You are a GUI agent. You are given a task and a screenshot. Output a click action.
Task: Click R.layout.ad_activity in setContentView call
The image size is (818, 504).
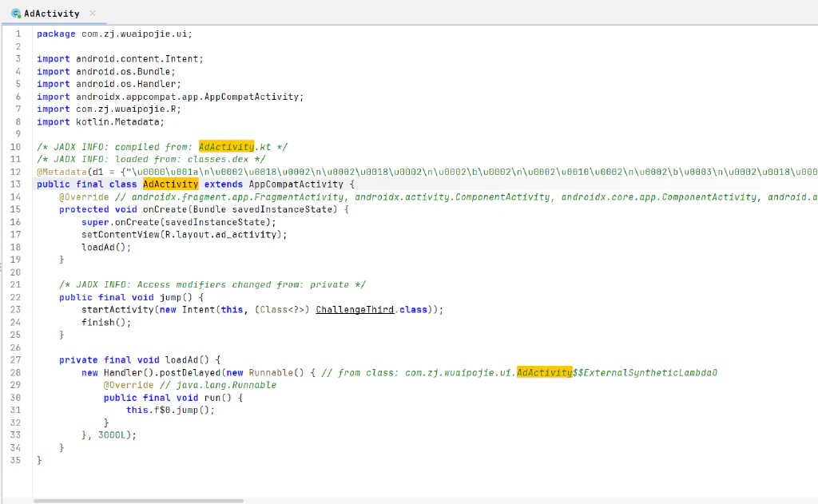(220, 235)
